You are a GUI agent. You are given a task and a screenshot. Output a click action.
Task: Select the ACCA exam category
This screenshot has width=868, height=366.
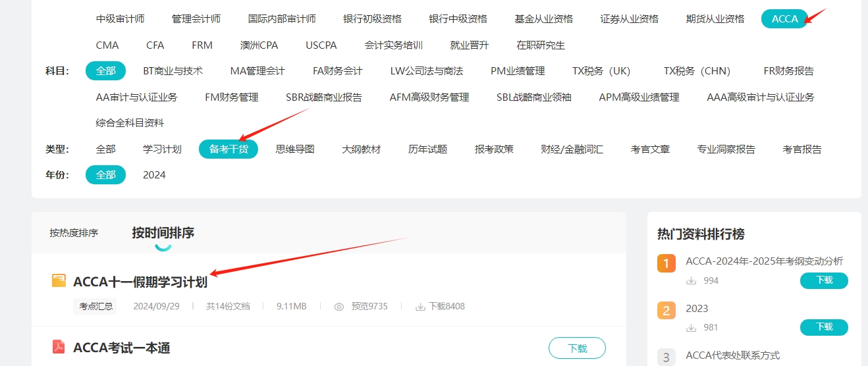784,19
